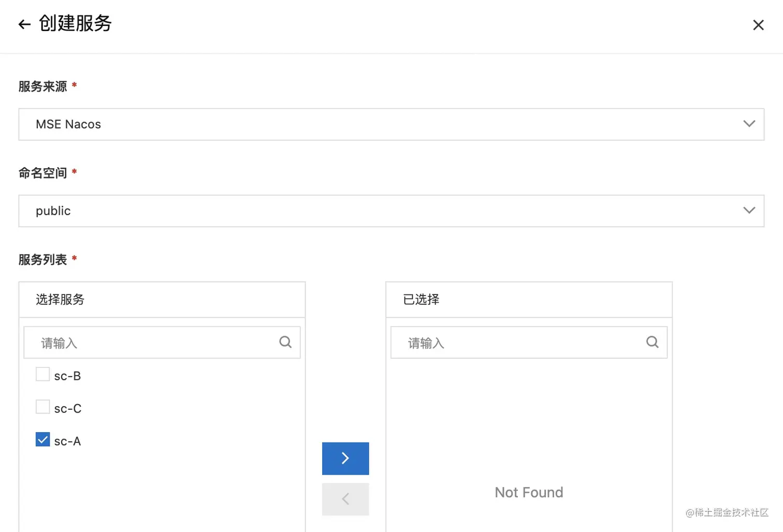Close the 创建服务 panel with X
Image resolution: width=783 pixels, height=532 pixels.
click(758, 25)
